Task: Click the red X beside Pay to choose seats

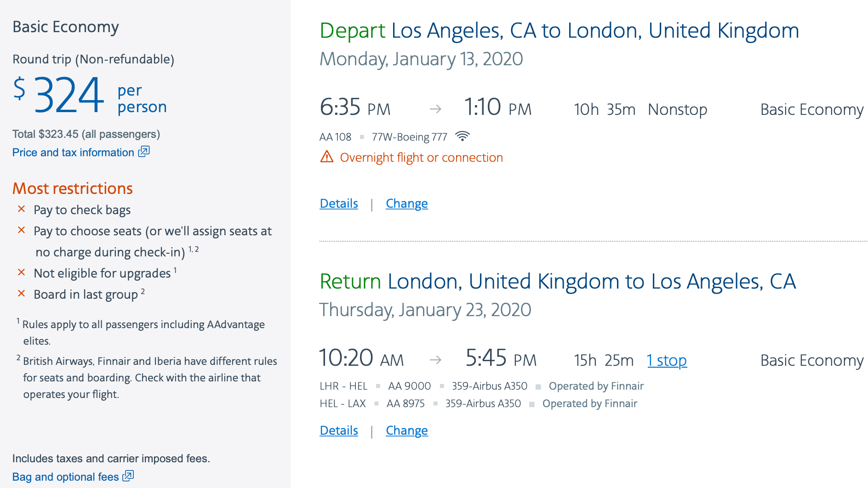Action: [x=21, y=230]
